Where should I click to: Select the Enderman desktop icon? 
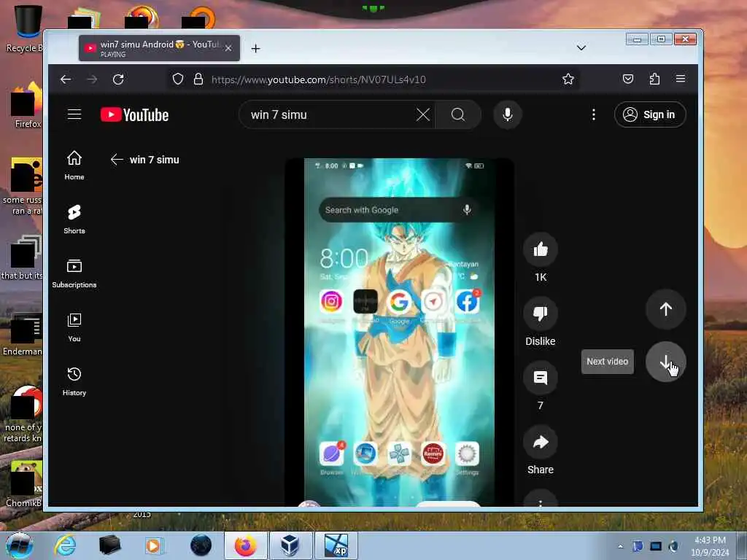[23, 334]
